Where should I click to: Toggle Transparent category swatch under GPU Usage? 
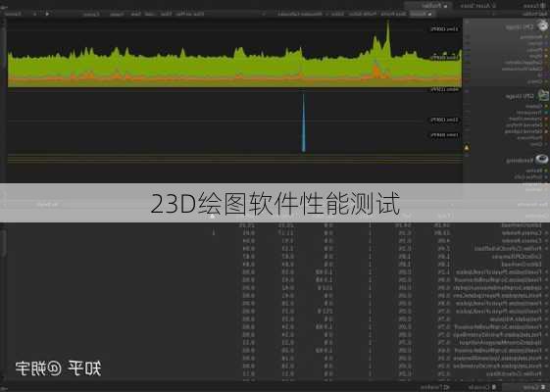click(x=546, y=113)
